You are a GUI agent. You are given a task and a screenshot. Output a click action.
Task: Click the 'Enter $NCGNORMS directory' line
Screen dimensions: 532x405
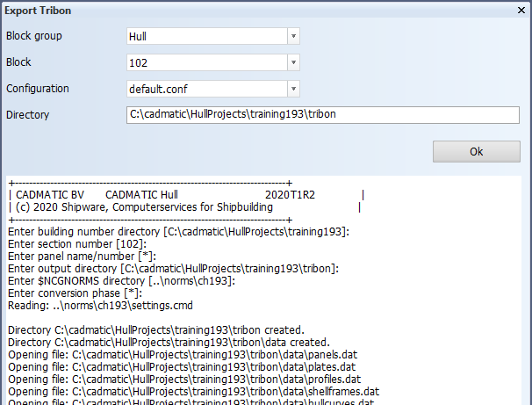(x=121, y=281)
